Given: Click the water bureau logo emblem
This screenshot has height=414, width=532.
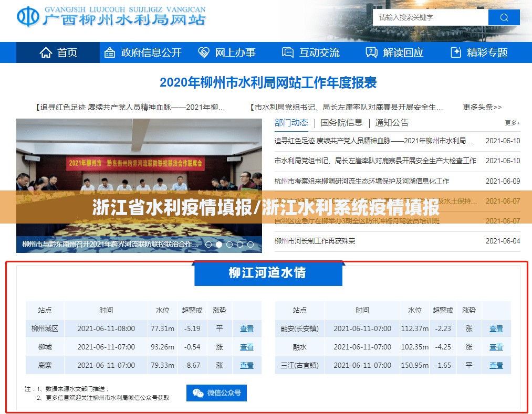Looking at the screenshot, I should pyautogui.click(x=28, y=16).
